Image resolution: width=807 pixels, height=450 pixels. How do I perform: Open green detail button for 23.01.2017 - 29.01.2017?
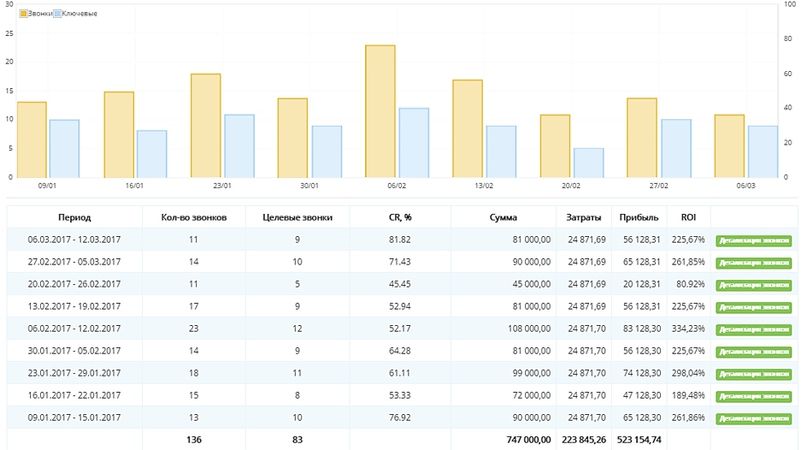point(753,374)
